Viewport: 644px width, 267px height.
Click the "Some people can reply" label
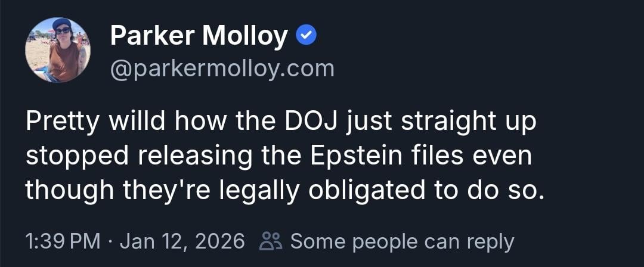coord(401,241)
